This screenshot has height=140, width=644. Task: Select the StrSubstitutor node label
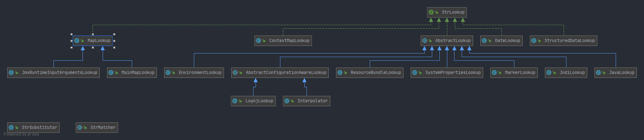coord(39,127)
